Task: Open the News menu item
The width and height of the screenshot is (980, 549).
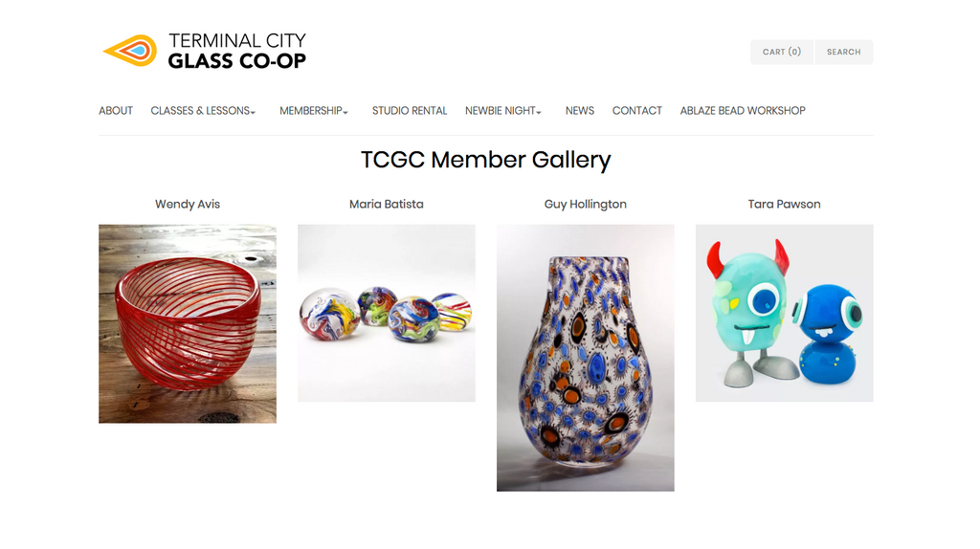Action: pos(580,111)
